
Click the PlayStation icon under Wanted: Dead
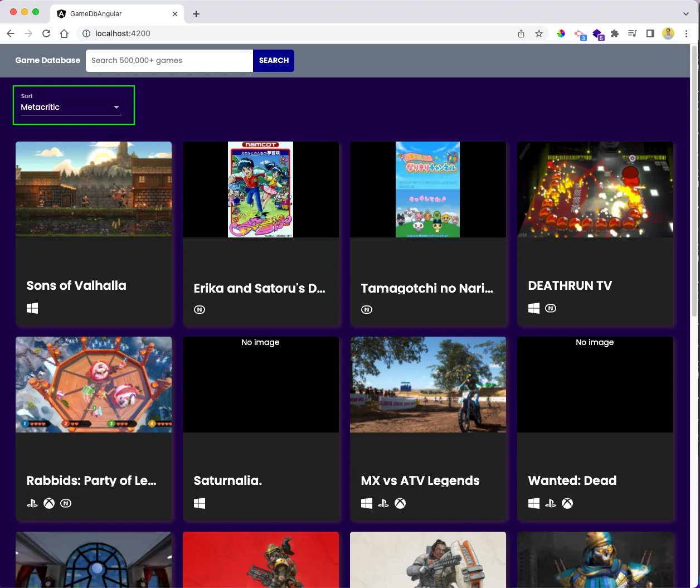(x=551, y=503)
